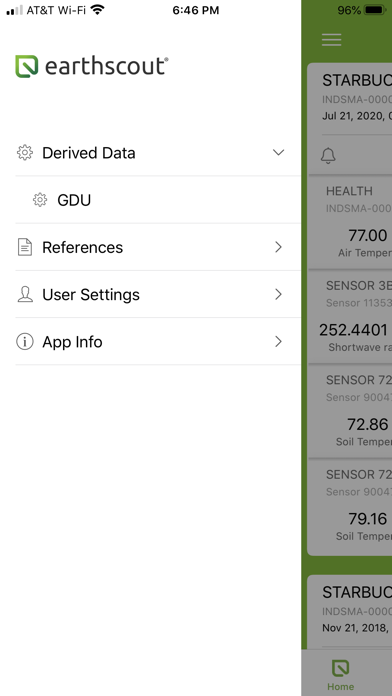Image resolution: width=392 pixels, height=696 pixels.
Task: Open the User Settings menu entry
Action: tap(158, 294)
